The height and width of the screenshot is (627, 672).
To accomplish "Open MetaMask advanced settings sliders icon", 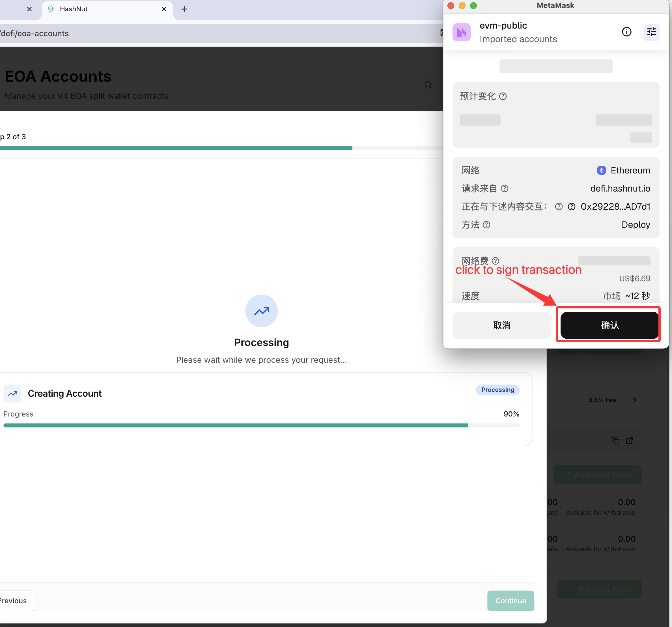I will [x=651, y=32].
